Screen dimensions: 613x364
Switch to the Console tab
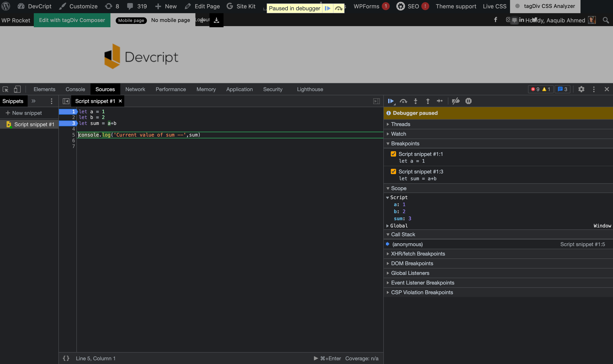pos(75,89)
